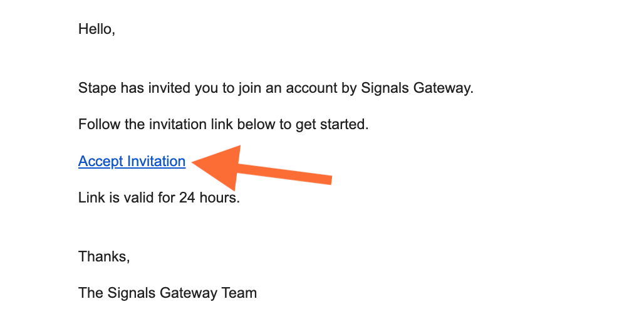This screenshot has width=644, height=326.
Task: Click the "Thanks," closing line
Action: tap(105, 256)
